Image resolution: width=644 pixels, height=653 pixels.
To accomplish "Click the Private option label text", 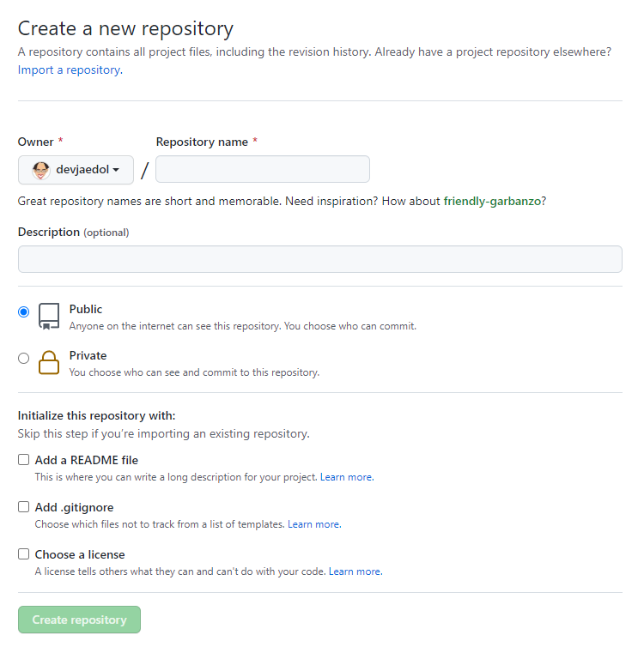I will (88, 355).
